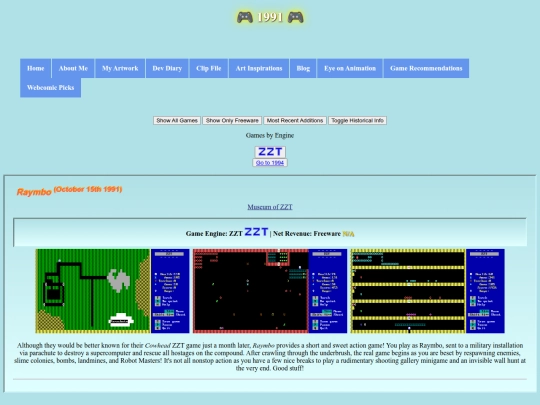The width and height of the screenshot is (540, 405).
Task: Open the yellow-striped Raymbo screenshot
Action: coord(428,291)
